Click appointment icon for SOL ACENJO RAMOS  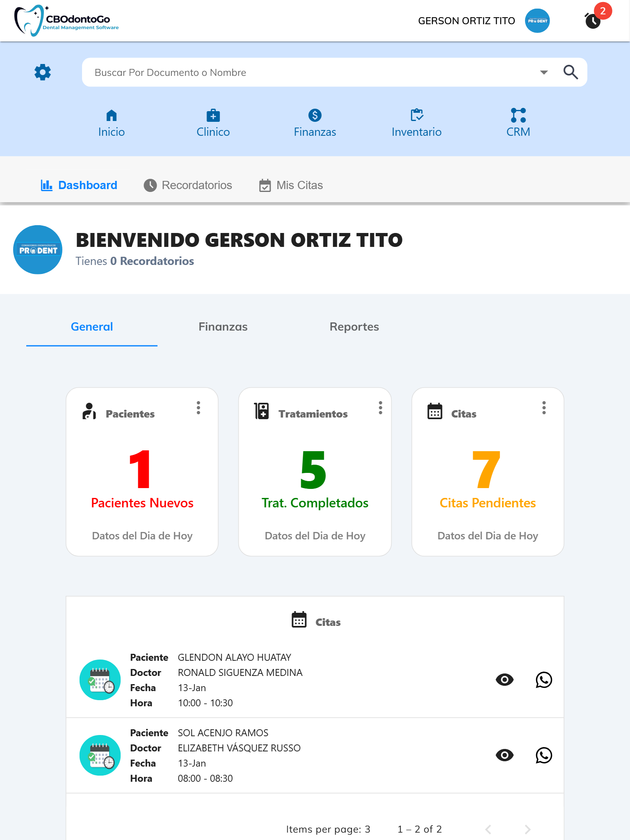coord(100,755)
